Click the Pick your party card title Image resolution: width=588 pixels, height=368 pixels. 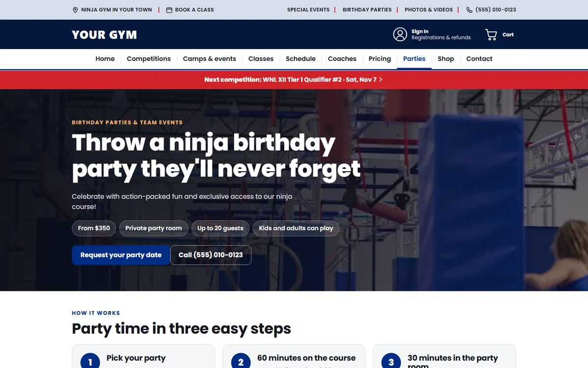point(136,358)
